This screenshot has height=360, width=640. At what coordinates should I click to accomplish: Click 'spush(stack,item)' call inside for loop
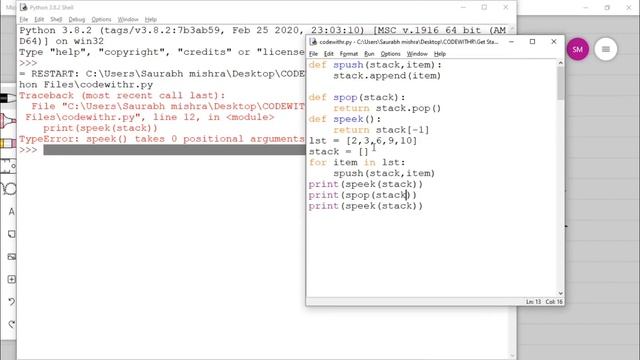pos(384,173)
